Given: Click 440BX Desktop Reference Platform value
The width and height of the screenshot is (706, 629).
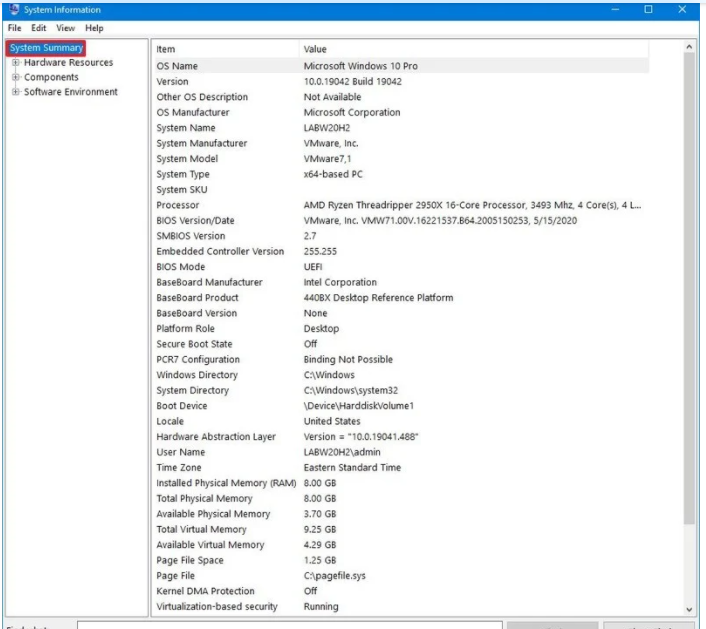Looking at the screenshot, I should click(x=378, y=298).
